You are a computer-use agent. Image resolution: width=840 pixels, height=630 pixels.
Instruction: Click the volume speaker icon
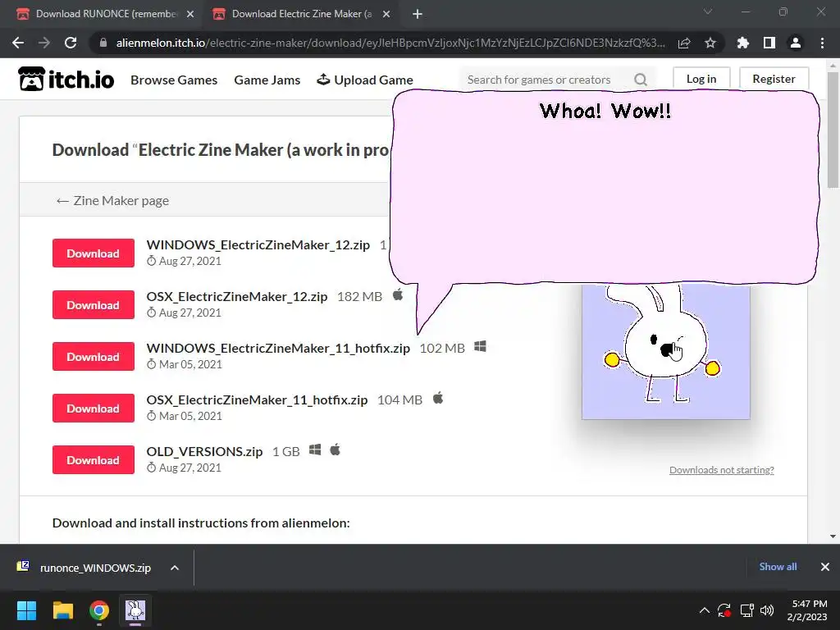pos(767,610)
